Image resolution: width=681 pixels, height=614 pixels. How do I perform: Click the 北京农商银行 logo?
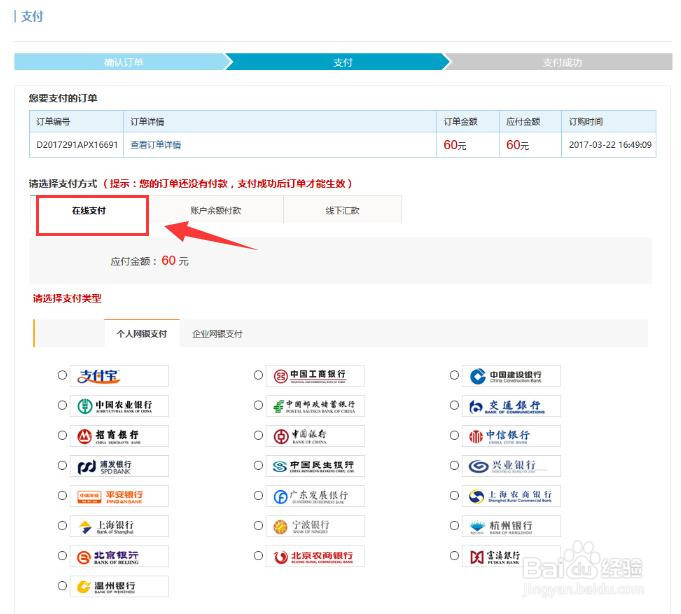tap(315, 556)
